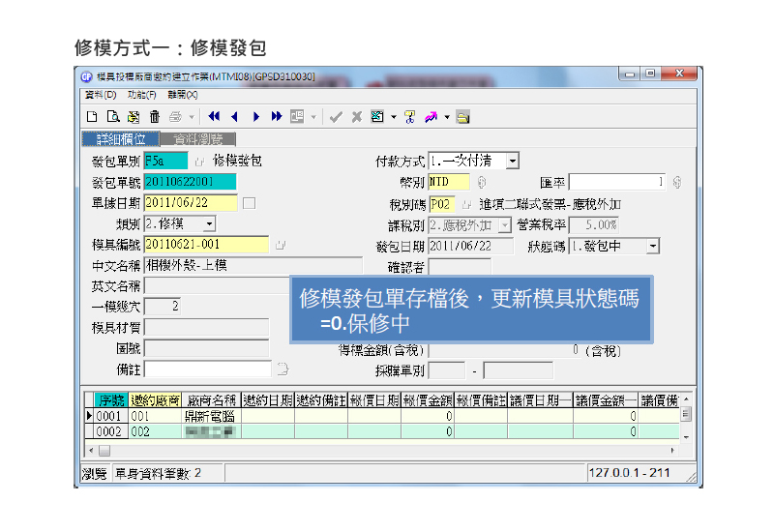Click the lookup button beside 模具編號
Viewport: 774px width, 532px height.
click(281, 246)
